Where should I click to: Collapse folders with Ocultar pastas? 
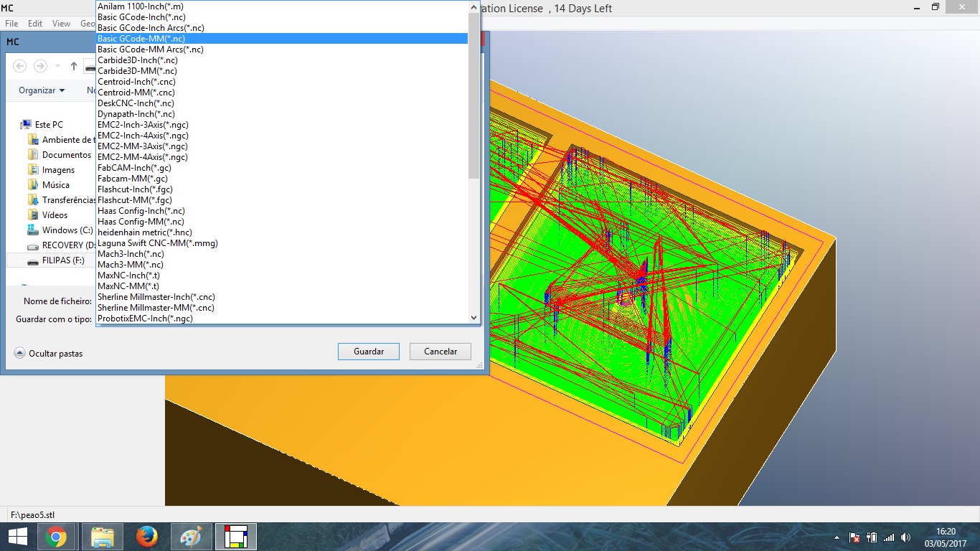point(49,353)
